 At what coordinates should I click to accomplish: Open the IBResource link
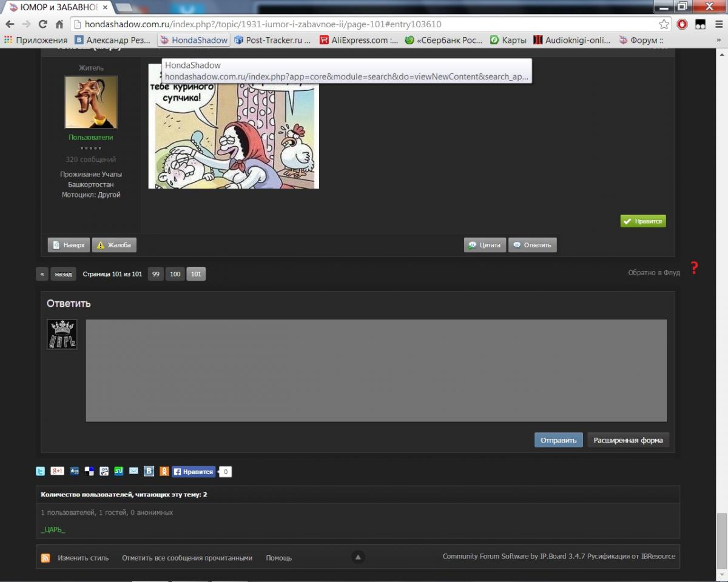tap(658, 557)
